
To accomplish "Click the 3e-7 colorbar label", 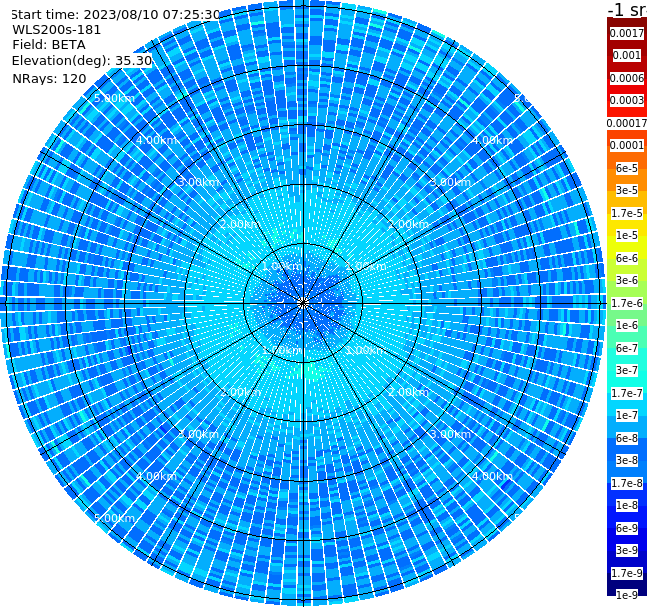I will tap(627, 370).
